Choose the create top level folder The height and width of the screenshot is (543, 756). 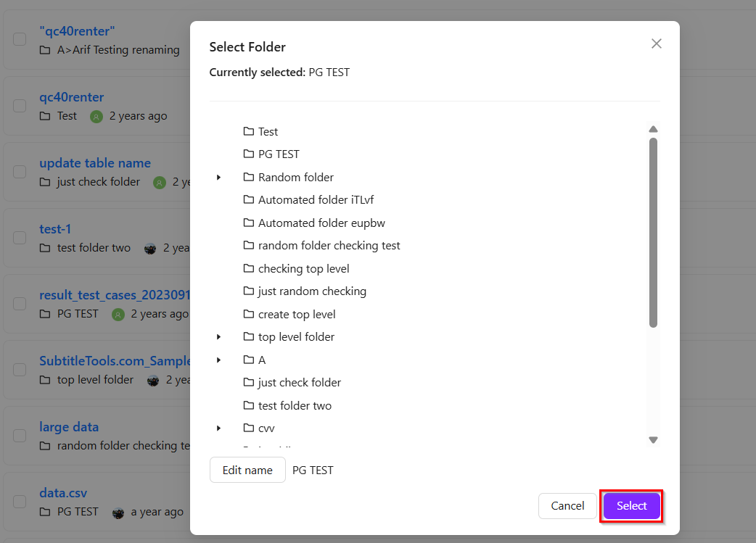tap(297, 315)
